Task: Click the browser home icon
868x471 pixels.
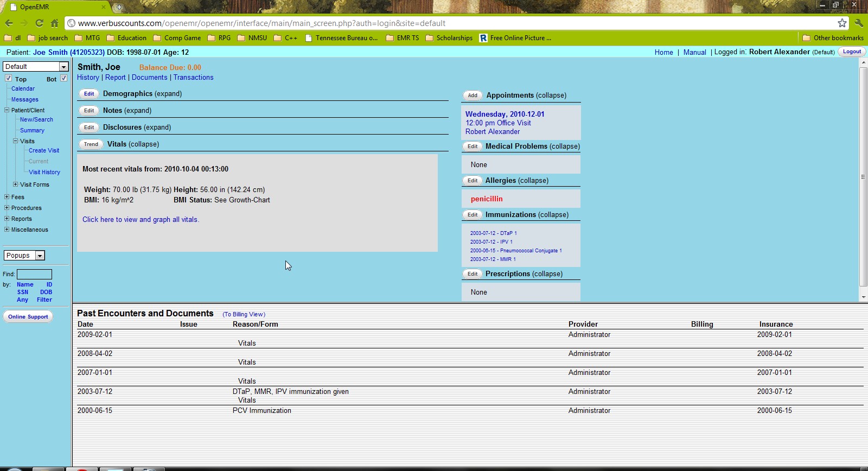Action: click(x=54, y=23)
